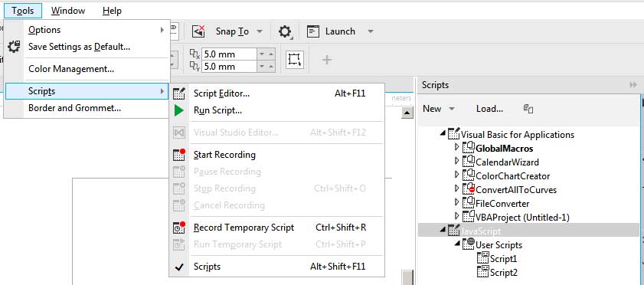This screenshot has width=644, height=285.
Task: Click the User Scripts folder icon
Action: tap(468, 244)
